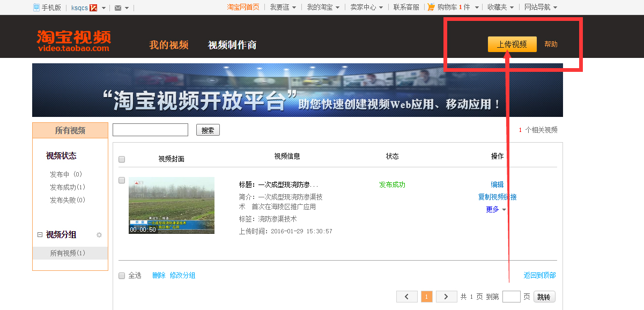Click the 复制视频链接 link
Screen dimensions: 644x310
497,197
